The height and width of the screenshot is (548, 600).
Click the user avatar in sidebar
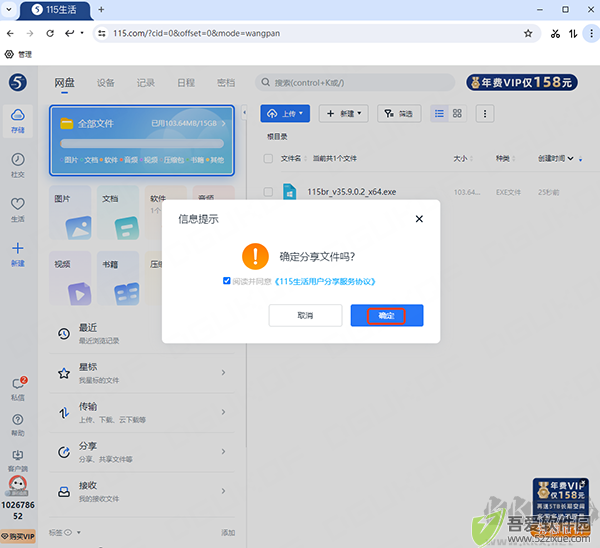(x=18, y=485)
